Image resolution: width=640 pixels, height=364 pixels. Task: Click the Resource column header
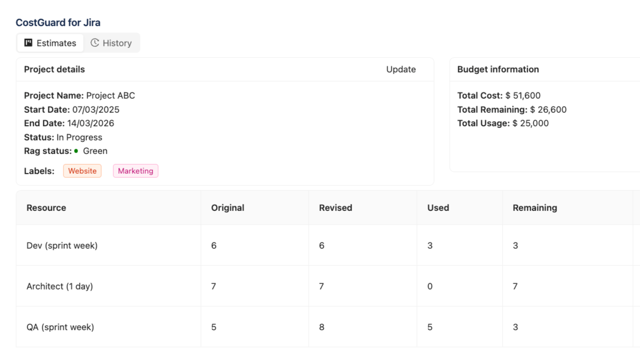point(46,208)
